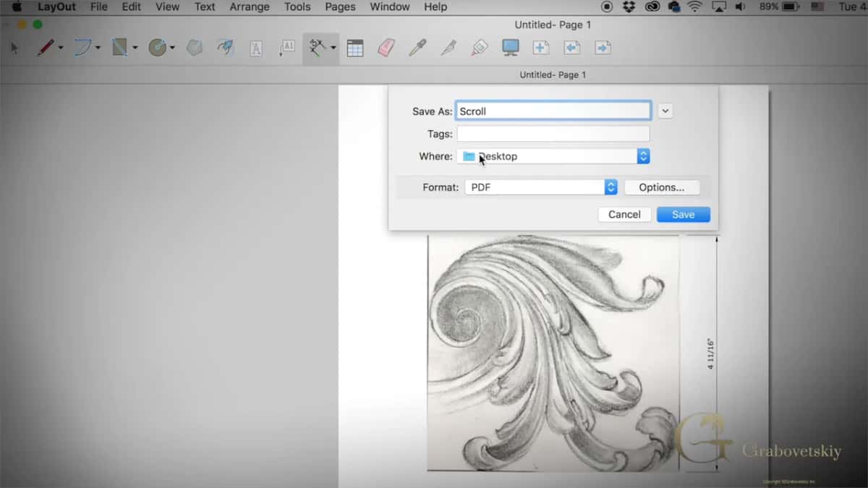Viewport: 868px width, 488px height.
Task: Select the Arc tool
Action: tap(83, 48)
